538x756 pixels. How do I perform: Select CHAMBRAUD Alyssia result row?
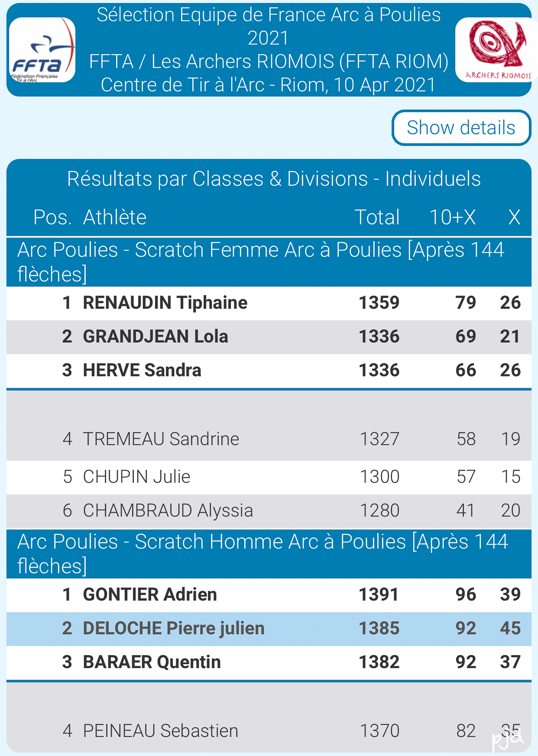click(x=269, y=511)
